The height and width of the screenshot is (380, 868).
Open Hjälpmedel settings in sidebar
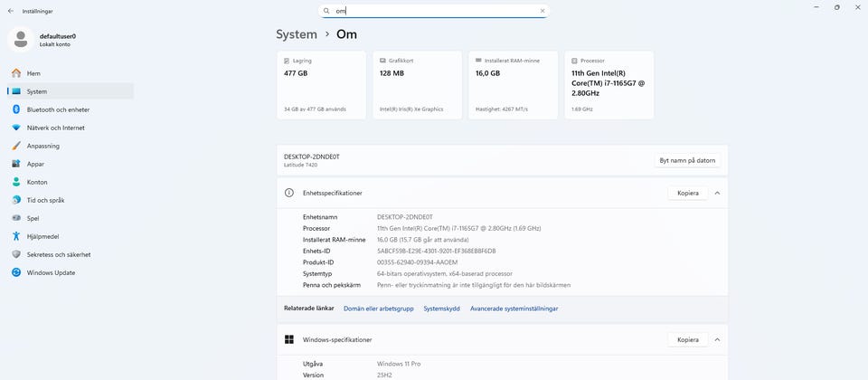71,236
